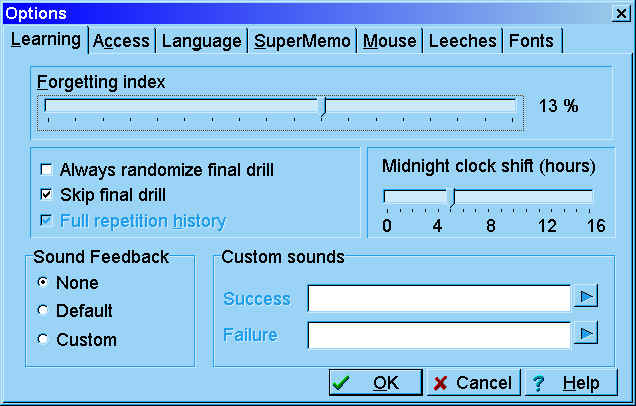The image size is (636, 406).
Task: Click the Success sound file field
Action: (x=438, y=298)
